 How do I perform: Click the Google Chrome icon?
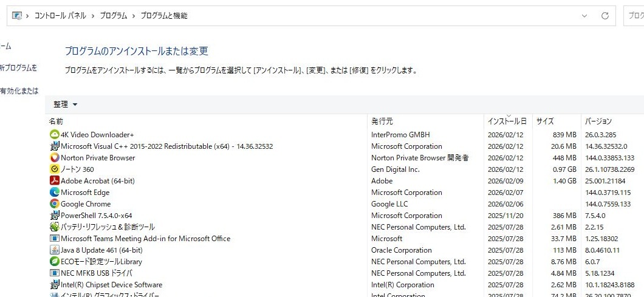pyautogui.click(x=55, y=204)
